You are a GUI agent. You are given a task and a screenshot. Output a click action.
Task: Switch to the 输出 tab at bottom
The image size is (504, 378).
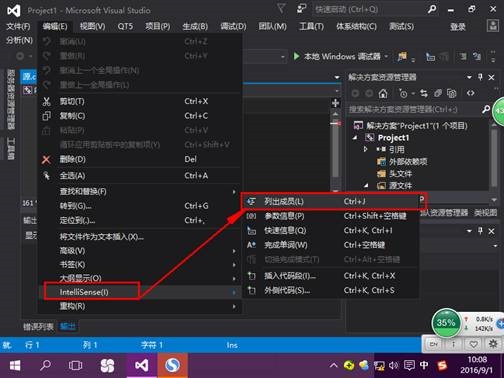[68, 327]
